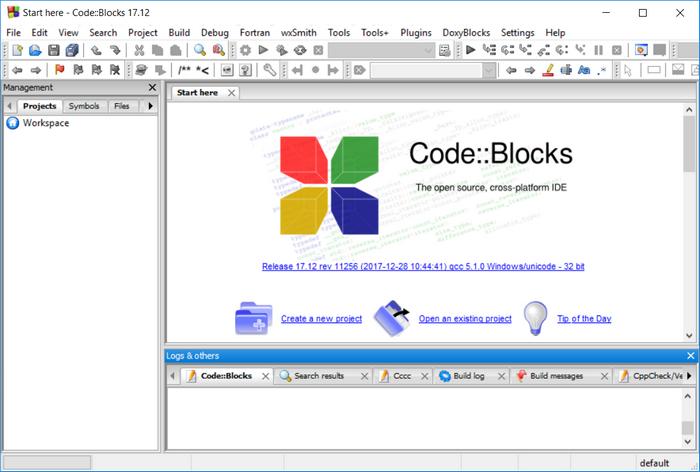Click the Release 17.12 rev 11256 link
The width and height of the screenshot is (700, 472).
(x=423, y=267)
